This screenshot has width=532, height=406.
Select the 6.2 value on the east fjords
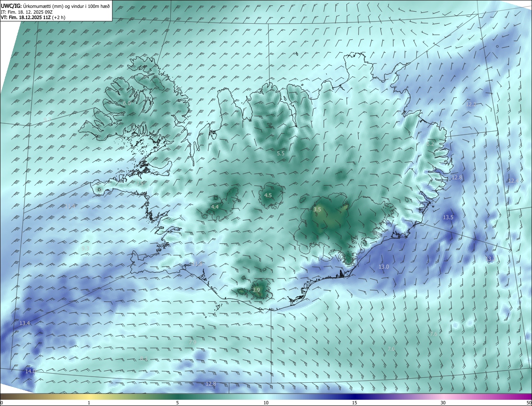[x=430, y=144]
